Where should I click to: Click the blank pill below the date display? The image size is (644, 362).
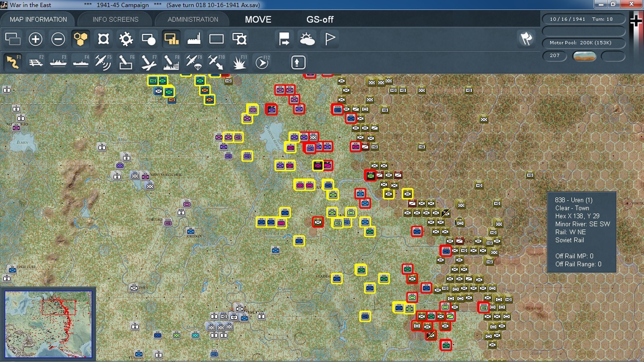coord(584,31)
